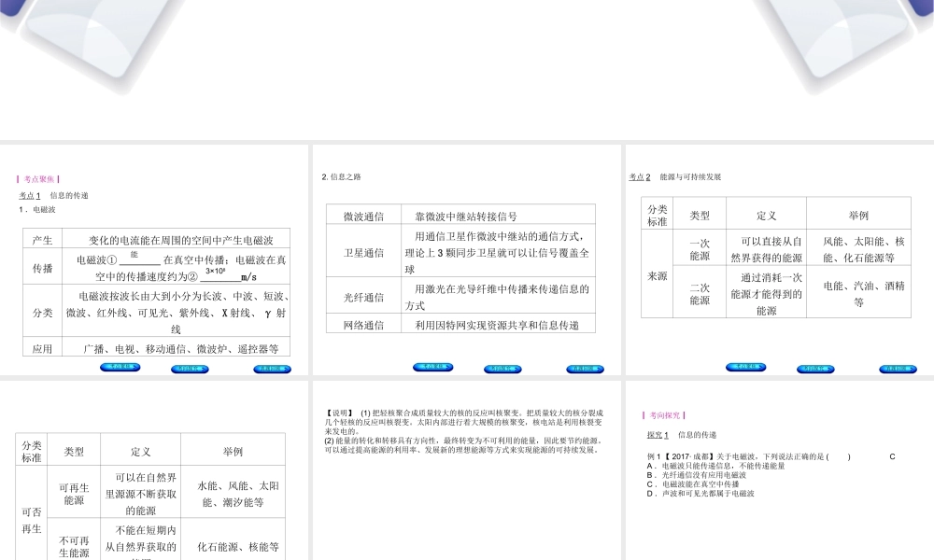Viewport: 934px width, 560px height.
Task: Open the 【说明】 notes slide thumbnail
Action: [466, 470]
